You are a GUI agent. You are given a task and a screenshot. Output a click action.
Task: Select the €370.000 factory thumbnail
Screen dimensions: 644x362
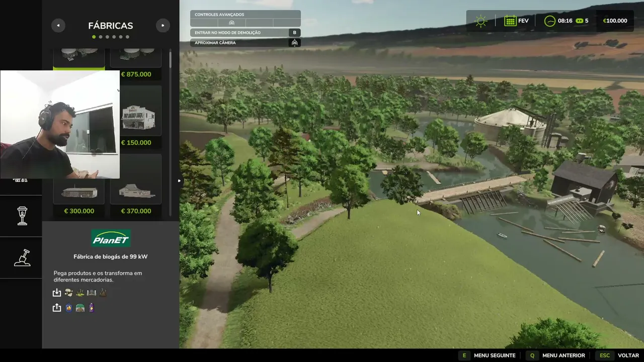click(x=136, y=179)
